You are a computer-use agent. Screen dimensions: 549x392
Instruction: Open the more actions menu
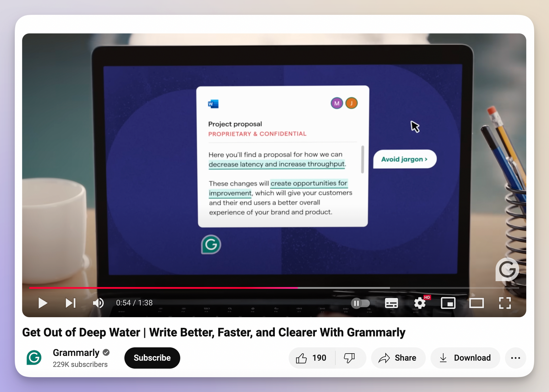pos(516,358)
